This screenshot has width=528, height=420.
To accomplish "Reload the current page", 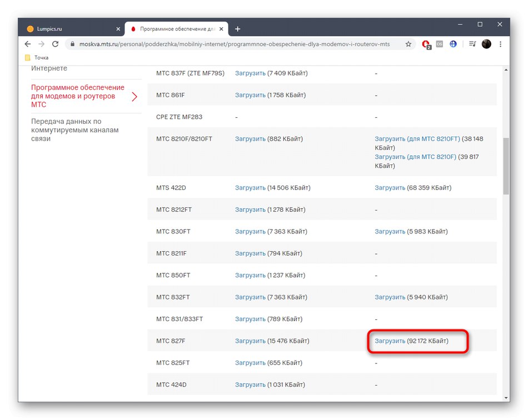I will pos(55,44).
